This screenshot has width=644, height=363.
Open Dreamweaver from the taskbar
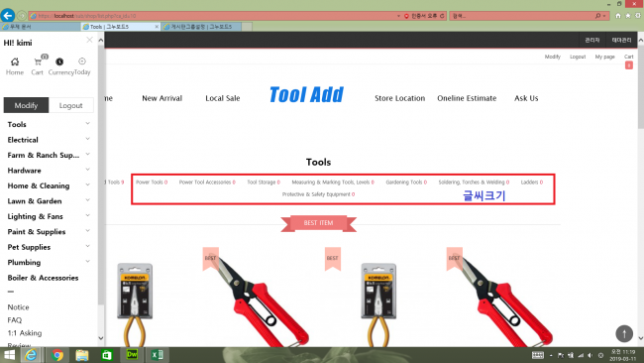pyautogui.click(x=132, y=354)
